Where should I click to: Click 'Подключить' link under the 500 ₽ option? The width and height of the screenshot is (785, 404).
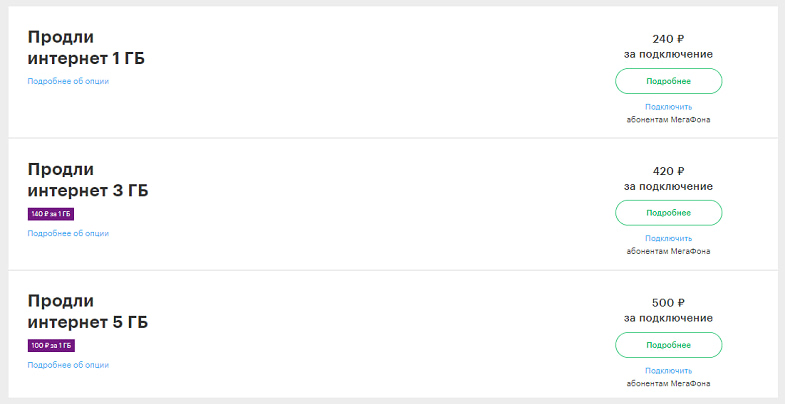pos(668,370)
